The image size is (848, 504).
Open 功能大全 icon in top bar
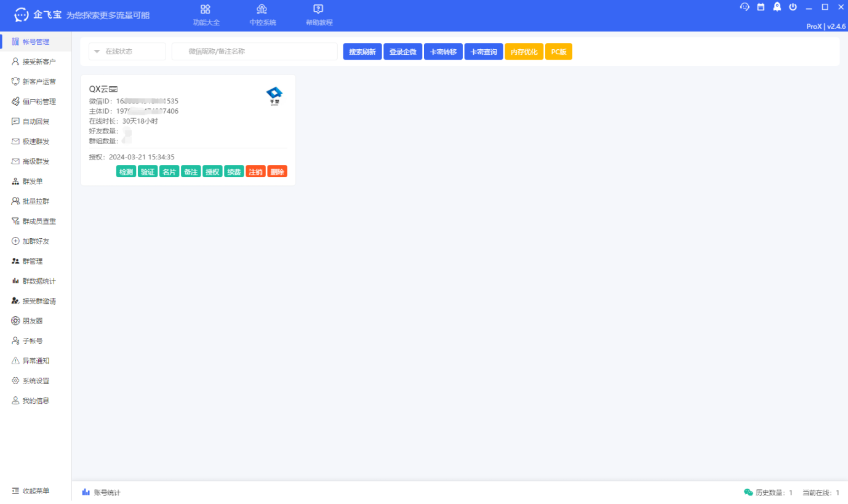[x=206, y=9]
